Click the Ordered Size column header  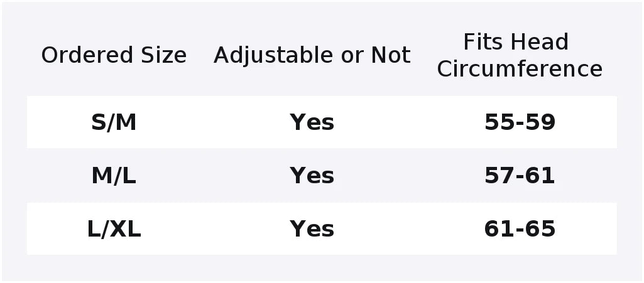point(114,55)
